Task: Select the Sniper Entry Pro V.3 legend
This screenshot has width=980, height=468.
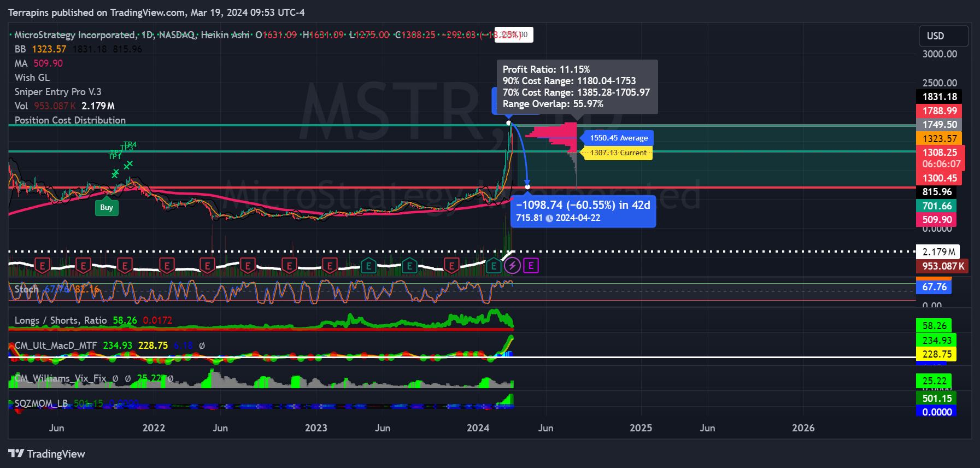Action: 58,92
